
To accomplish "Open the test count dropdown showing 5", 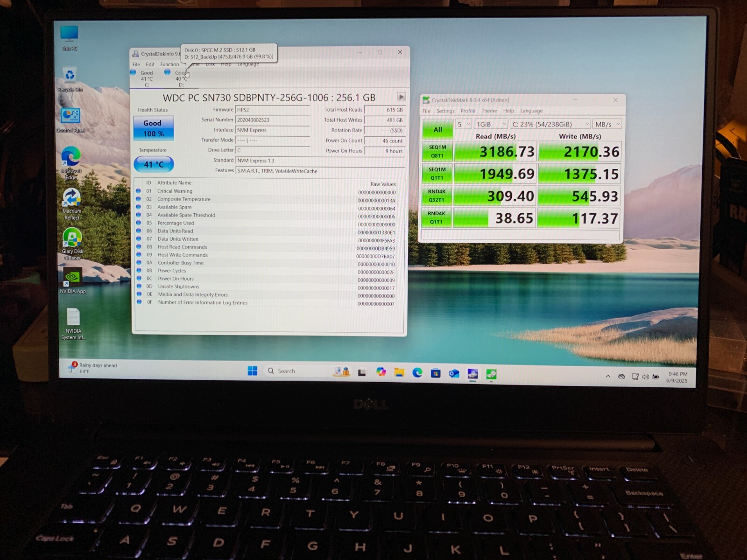I will tap(464, 124).
